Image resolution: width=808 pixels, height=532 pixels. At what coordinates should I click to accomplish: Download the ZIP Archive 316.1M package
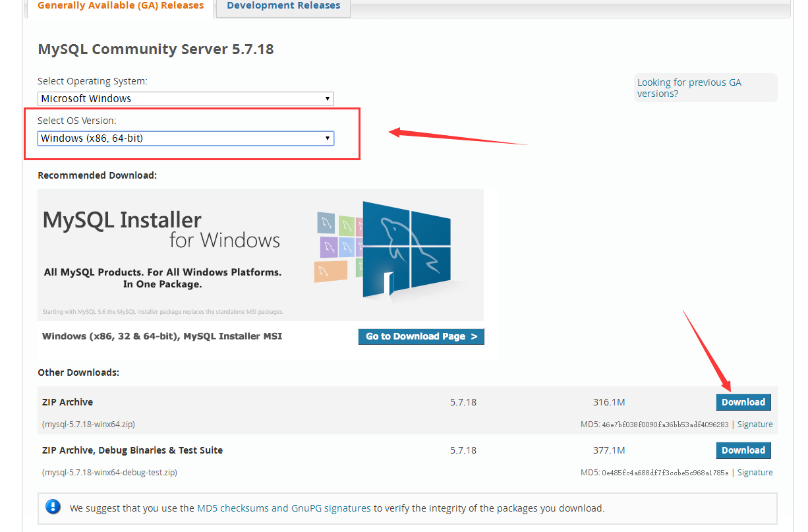(x=743, y=402)
